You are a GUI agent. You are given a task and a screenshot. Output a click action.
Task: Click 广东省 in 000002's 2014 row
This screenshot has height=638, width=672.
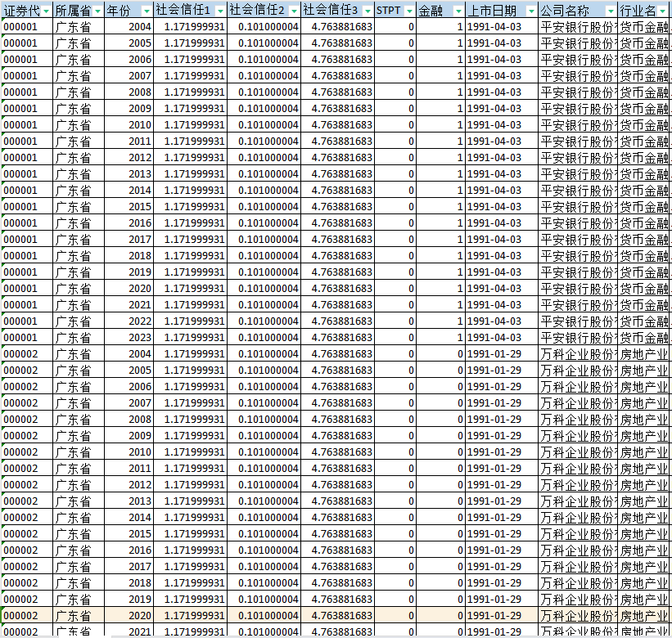click(79, 518)
